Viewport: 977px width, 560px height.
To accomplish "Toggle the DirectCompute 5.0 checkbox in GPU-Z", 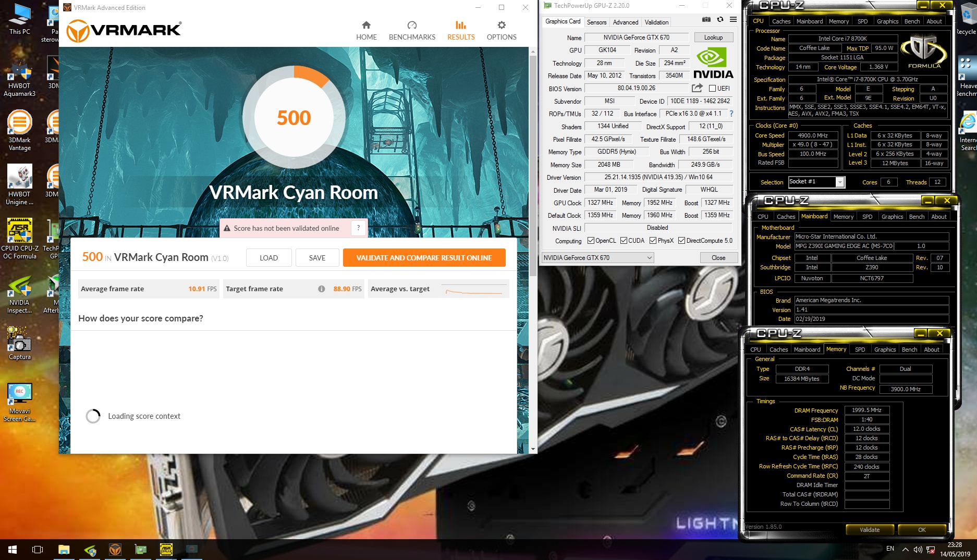I will point(682,241).
